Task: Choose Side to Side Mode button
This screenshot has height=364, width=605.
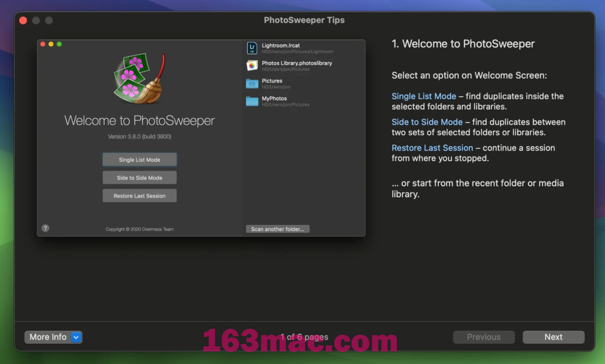Action: click(139, 178)
